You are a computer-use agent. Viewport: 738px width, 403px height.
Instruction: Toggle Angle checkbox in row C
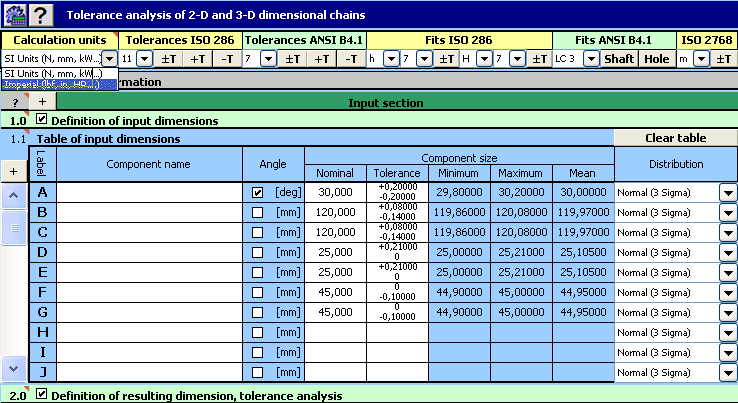click(257, 232)
